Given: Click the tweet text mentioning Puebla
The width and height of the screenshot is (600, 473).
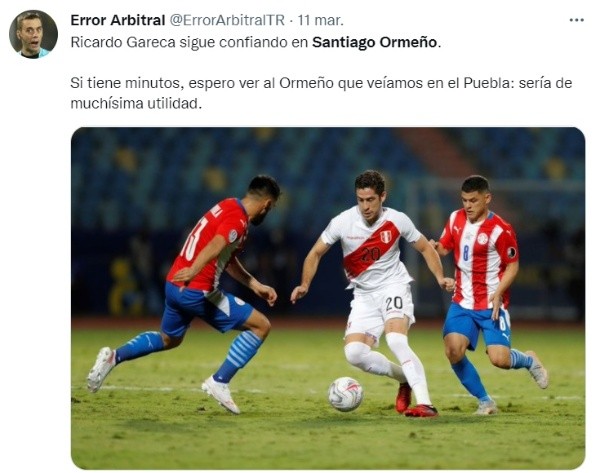Looking at the screenshot, I should pos(321,93).
